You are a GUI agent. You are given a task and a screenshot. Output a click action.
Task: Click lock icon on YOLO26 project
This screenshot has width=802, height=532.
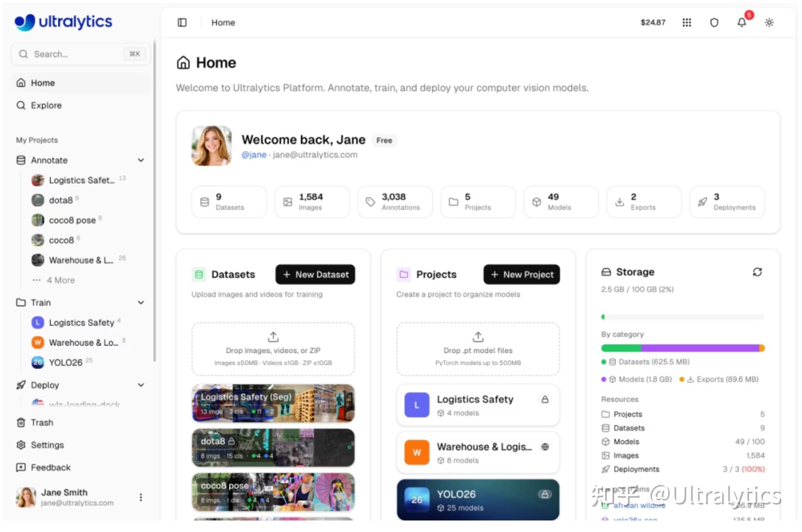coord(545,494)
